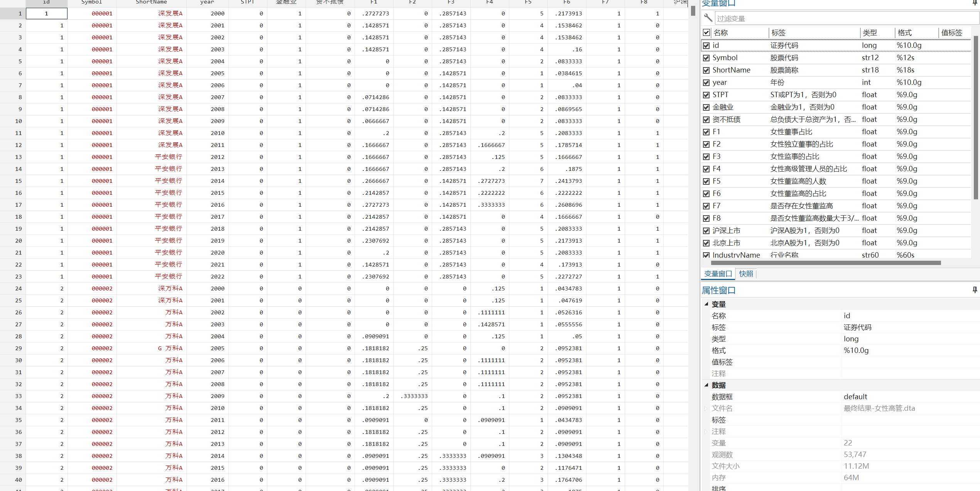Click the pin icon in 属性窗口 header
Image resolution: width=980 pixels, height=491 pixels.
(x=975, y=290)
